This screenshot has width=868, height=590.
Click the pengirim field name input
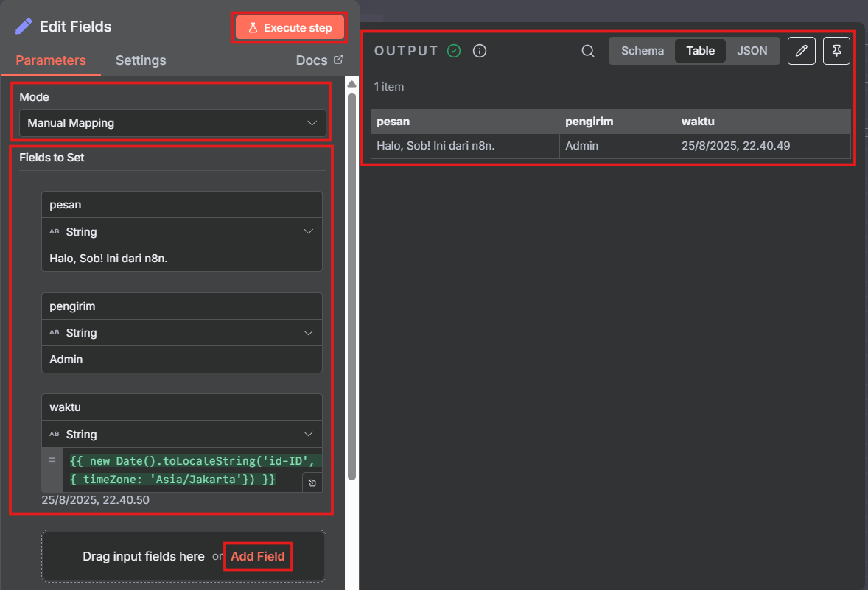182,306
